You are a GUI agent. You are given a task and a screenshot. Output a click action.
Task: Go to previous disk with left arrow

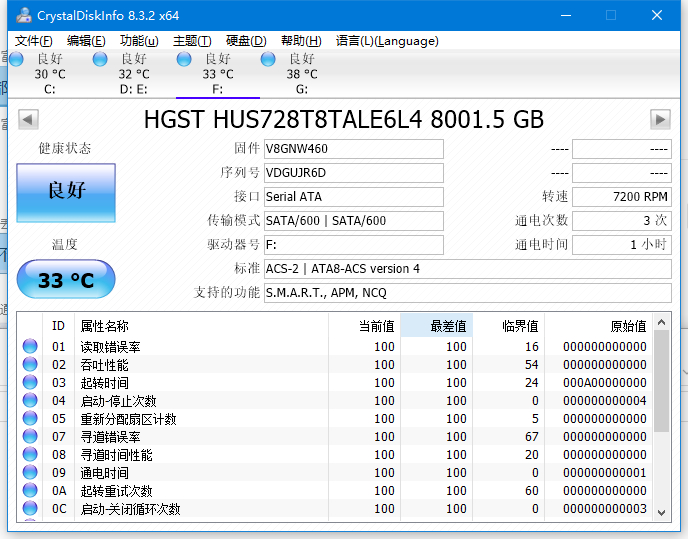pyautogui.click(x=29, y=119)
